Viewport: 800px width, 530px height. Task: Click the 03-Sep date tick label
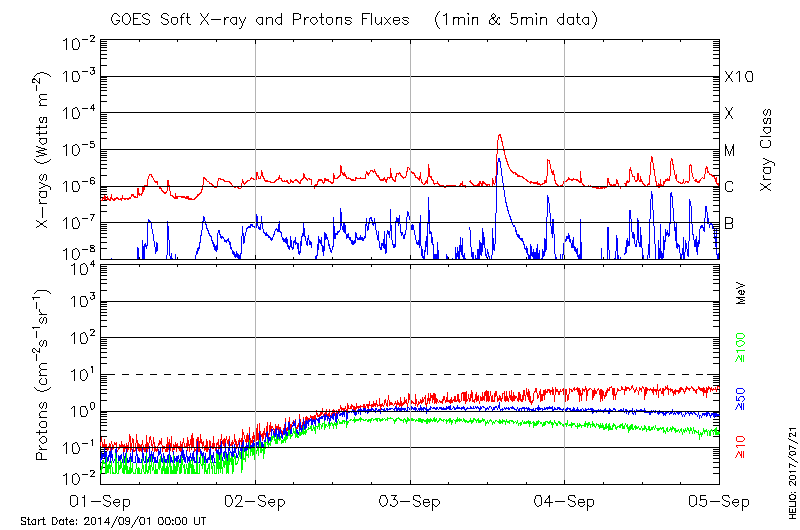tap(410, 501)
